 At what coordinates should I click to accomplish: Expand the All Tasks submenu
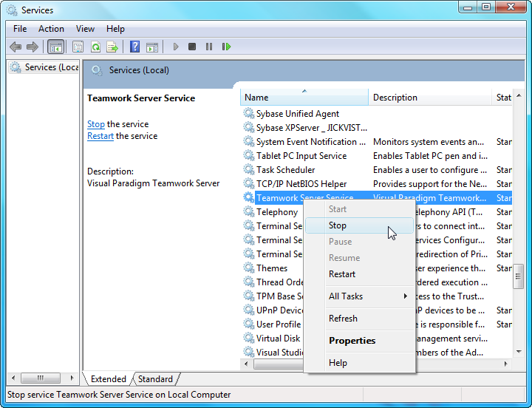[x=359, y=296]
